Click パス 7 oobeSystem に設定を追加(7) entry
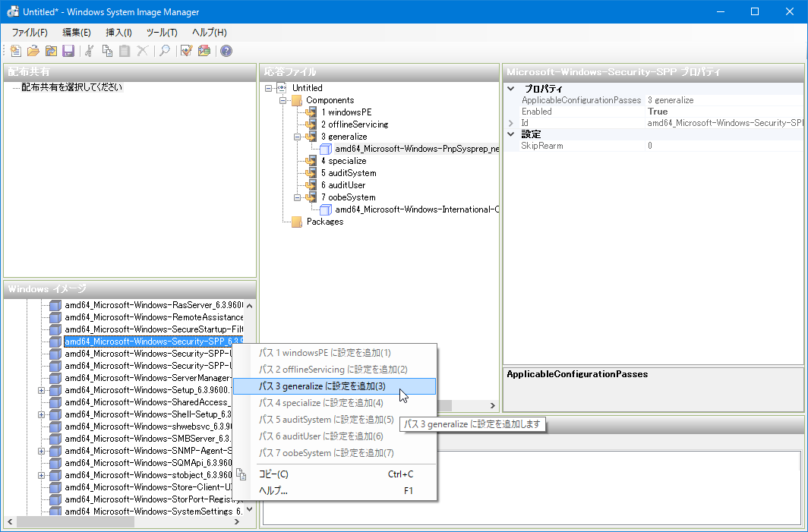 tap(334, 453)
